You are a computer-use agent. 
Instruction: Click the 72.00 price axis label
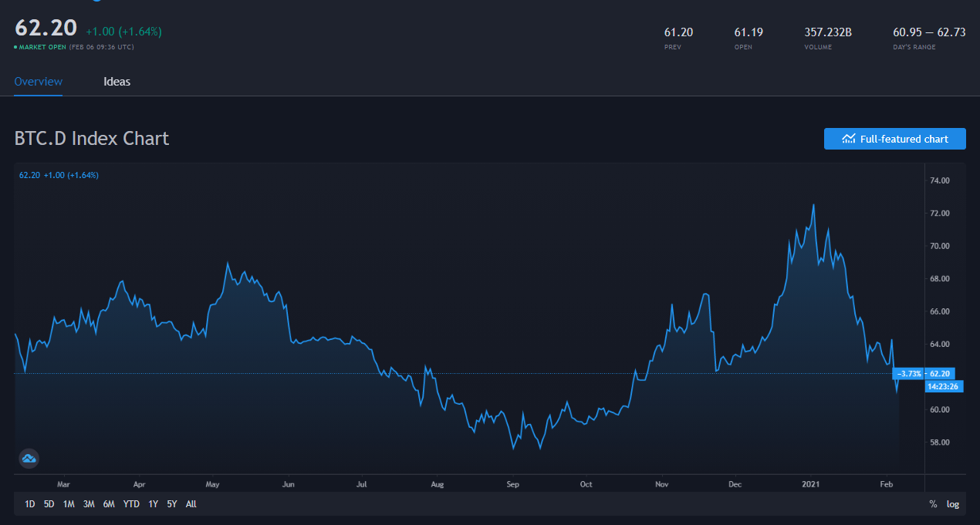(x=940, y=213)
